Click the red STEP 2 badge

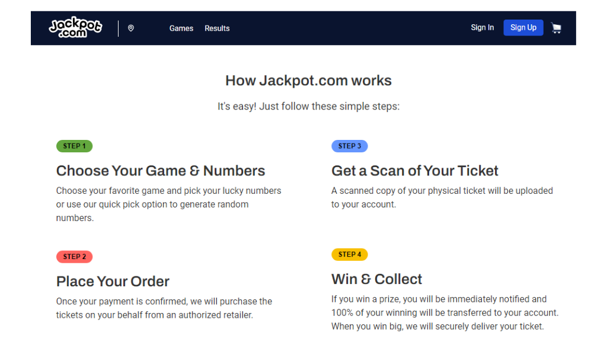pyautogui.click(x=74, y=257)
